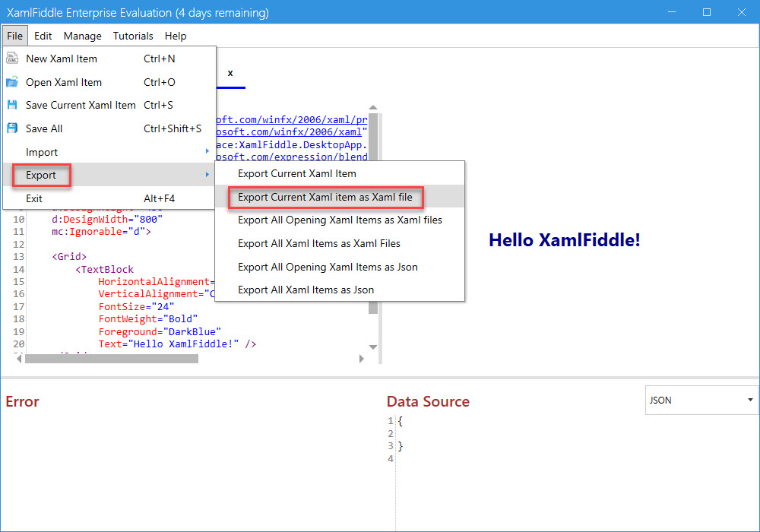
Task: Click the Text="Hello XamlFiddle!" code line
Action: (x=177, y=344)
